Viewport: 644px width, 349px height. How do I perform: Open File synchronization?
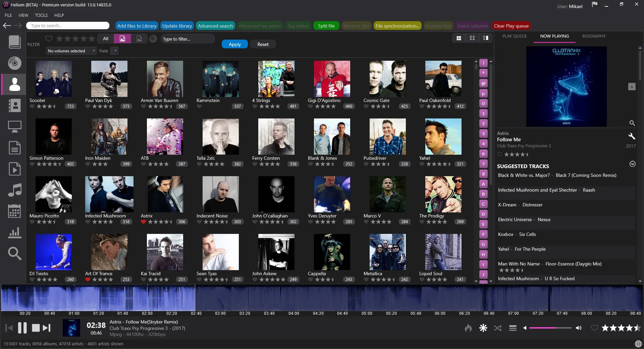(x=397, y=26)
